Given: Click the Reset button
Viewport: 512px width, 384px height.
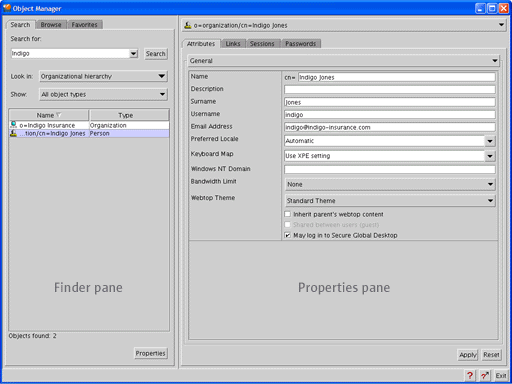Looking at the screenshot, I should click(x=491, y=355).
